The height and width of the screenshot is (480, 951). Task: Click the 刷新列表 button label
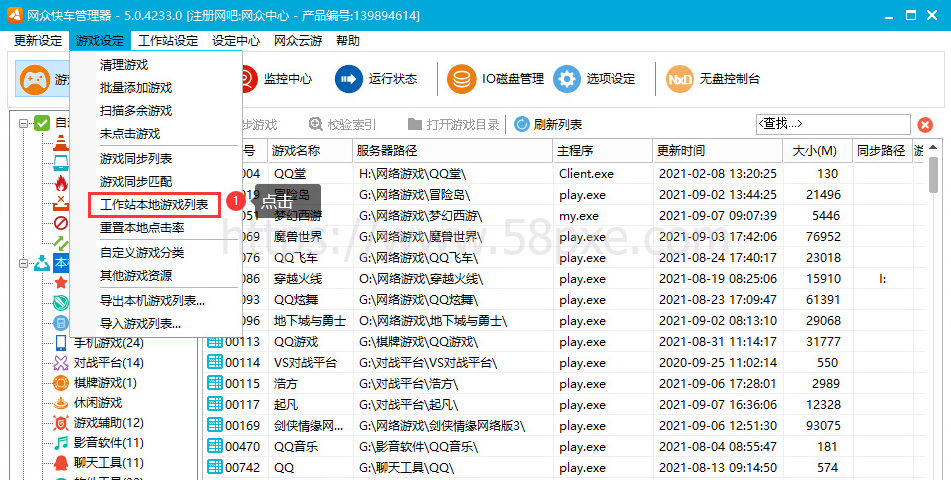coord(557,124)
